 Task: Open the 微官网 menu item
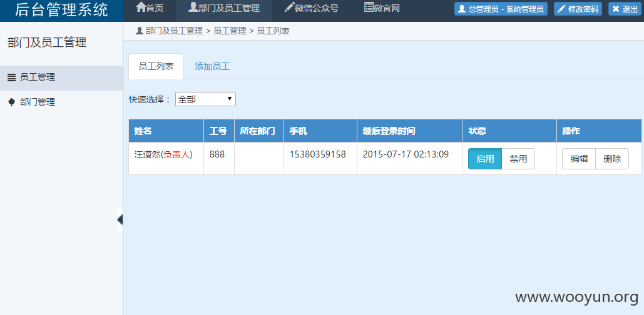(382, 8)
